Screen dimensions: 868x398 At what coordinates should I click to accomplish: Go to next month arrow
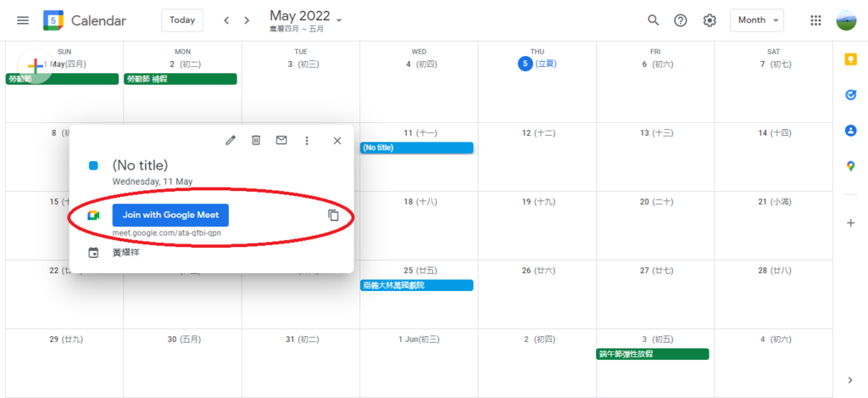(247, 20)
